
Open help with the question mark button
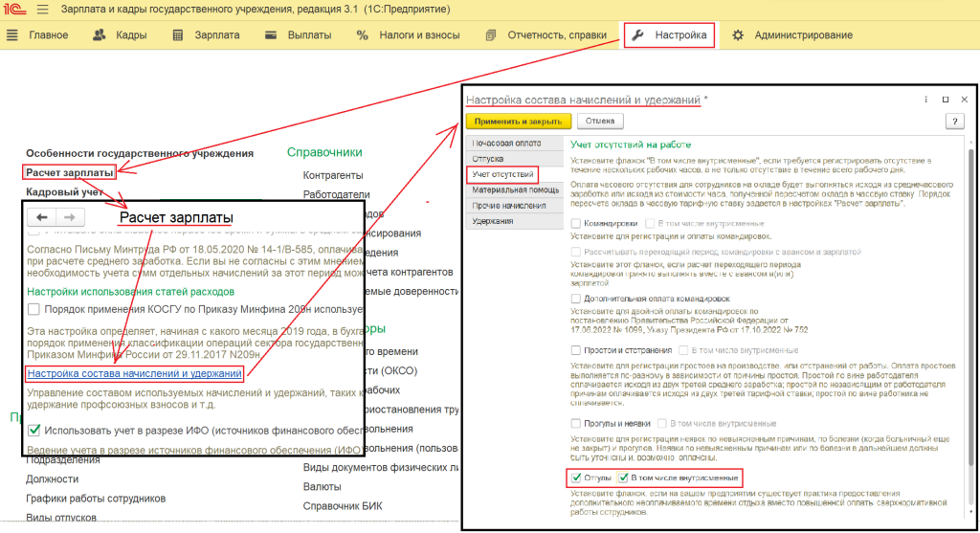(x=954, y=122)
